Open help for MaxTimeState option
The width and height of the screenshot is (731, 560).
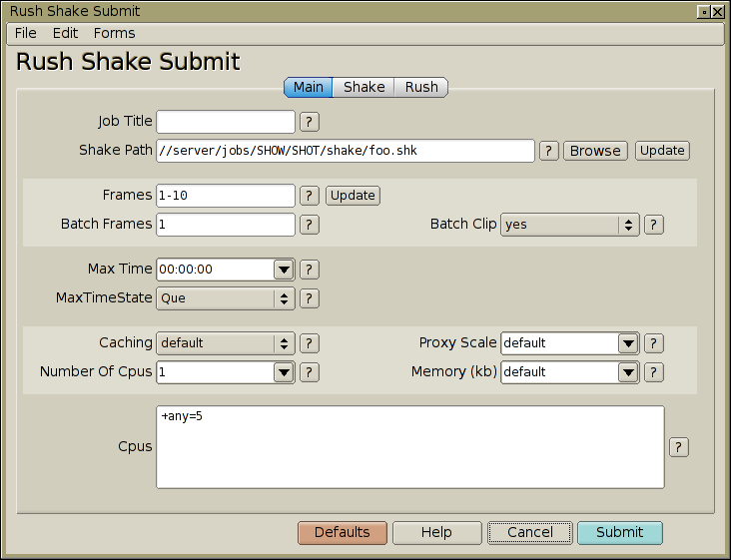point(310,298)
